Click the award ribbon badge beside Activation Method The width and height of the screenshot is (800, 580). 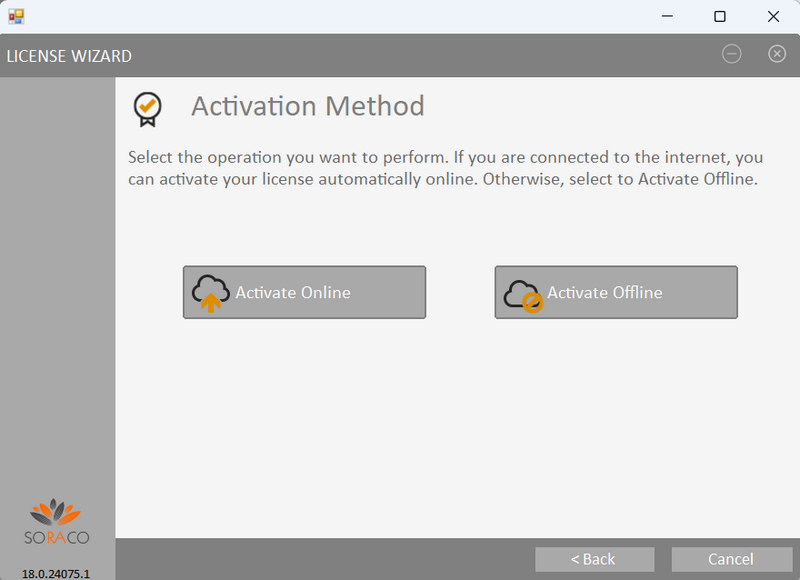(x=147, y=108)
